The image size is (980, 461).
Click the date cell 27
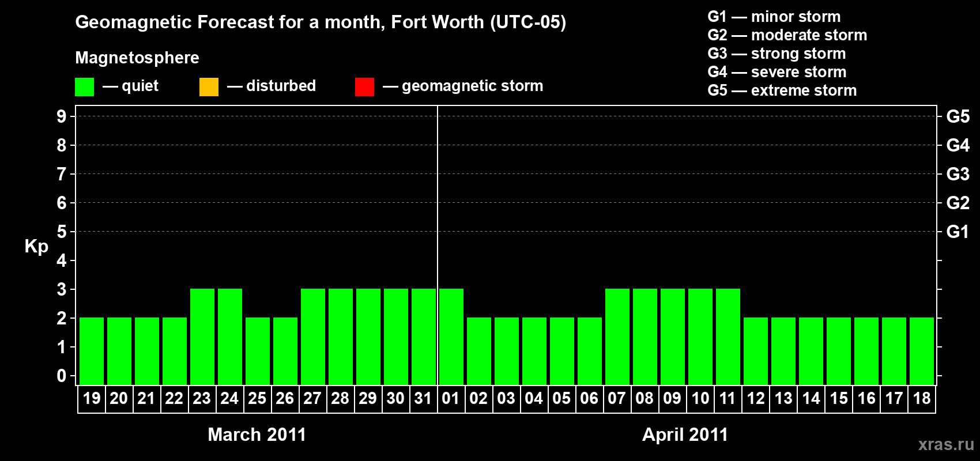pos(313,399)
